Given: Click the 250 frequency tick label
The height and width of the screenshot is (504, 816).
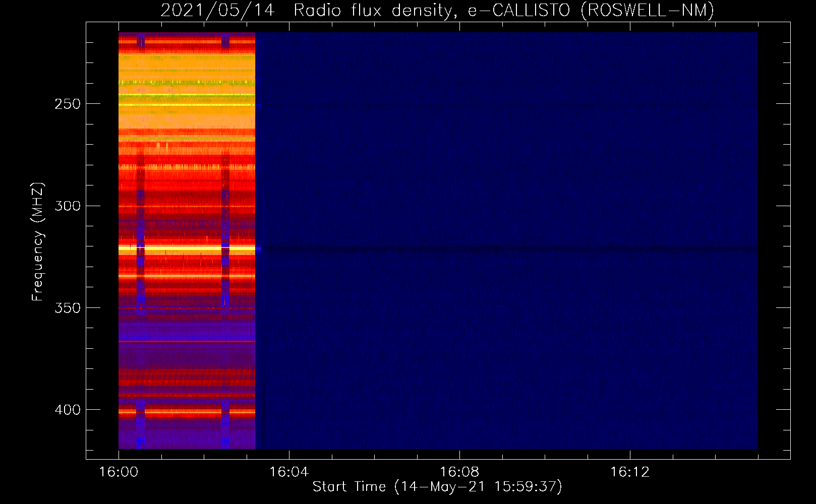Looking at the screenshot, I should coord(68,104).
